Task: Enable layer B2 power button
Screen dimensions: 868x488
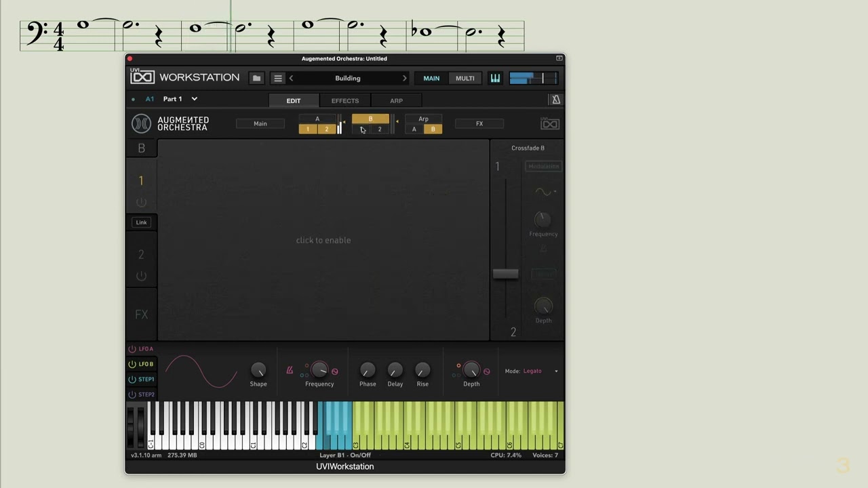Action: [x=141, y=276]
